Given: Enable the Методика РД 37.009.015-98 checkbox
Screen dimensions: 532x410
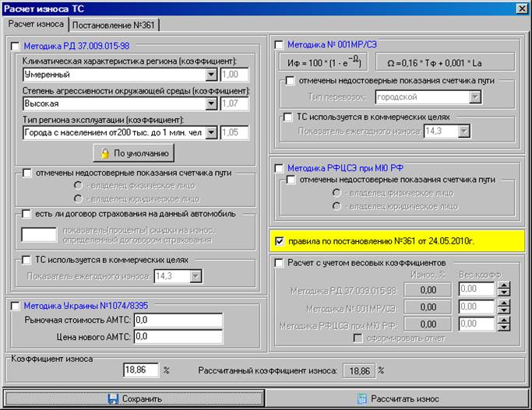Looking at the screenshot, I should tap(16, 47).
